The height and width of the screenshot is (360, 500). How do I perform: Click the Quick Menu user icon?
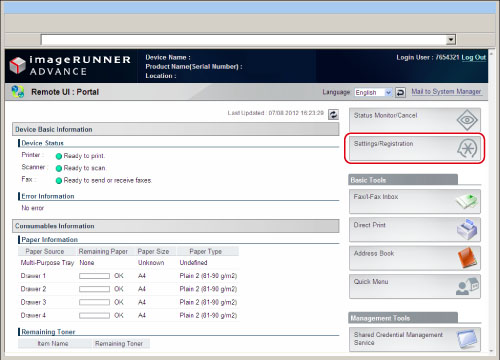pos(467,286)
